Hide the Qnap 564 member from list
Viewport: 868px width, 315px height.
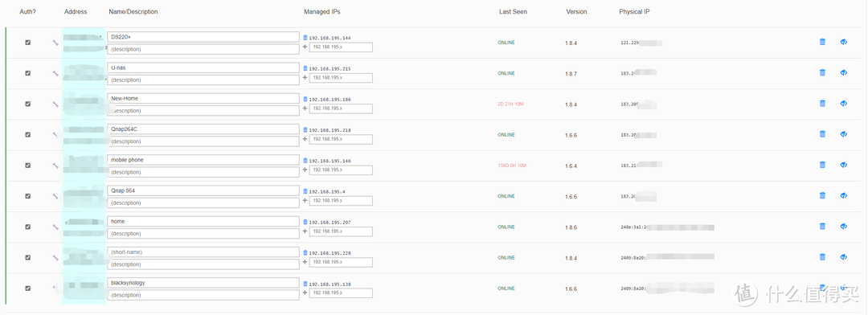click(844, 195)
